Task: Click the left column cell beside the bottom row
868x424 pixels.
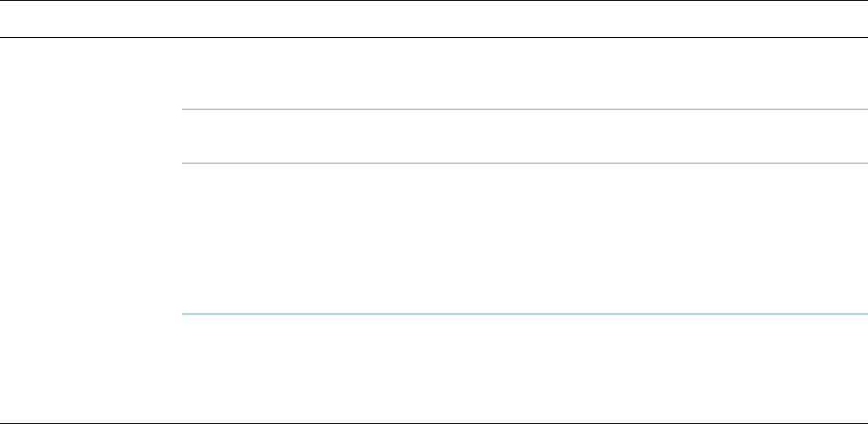Action: click(91, 368)
